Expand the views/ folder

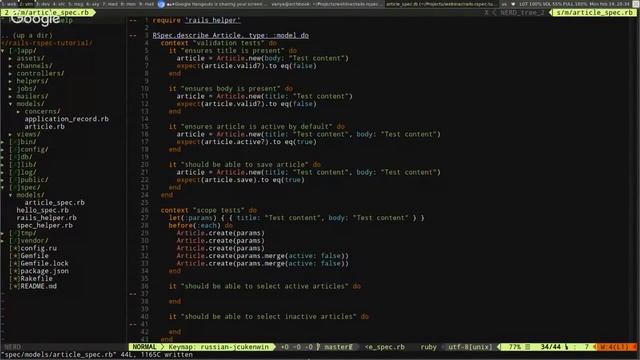[x=11, y=134]
